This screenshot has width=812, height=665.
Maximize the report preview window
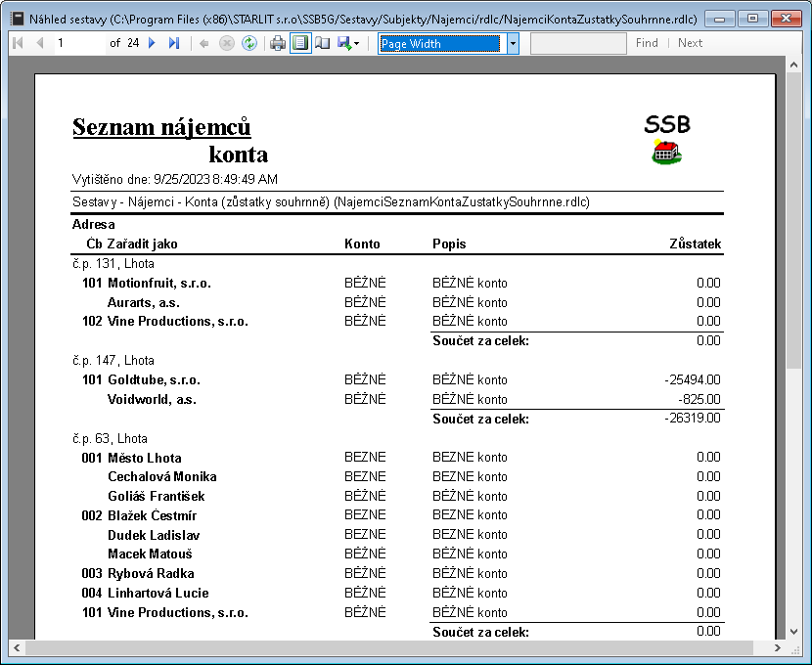click(752, 18)
